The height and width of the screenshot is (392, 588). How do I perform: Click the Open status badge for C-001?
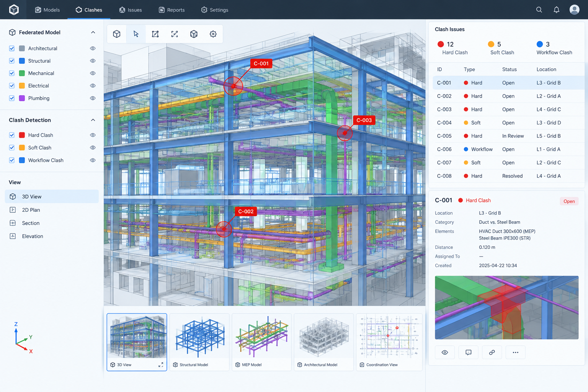pos(569,201)
